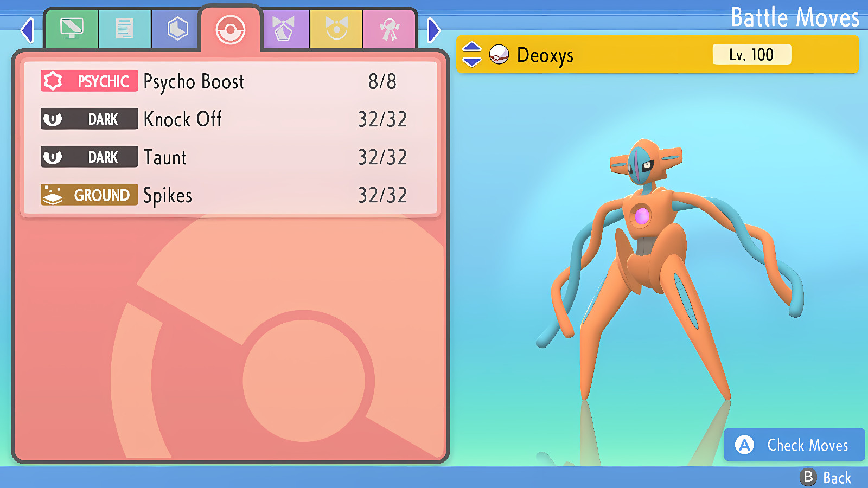
Task: Click the Premier Ball icon beside Deoxys
Action: coord(499,54)
